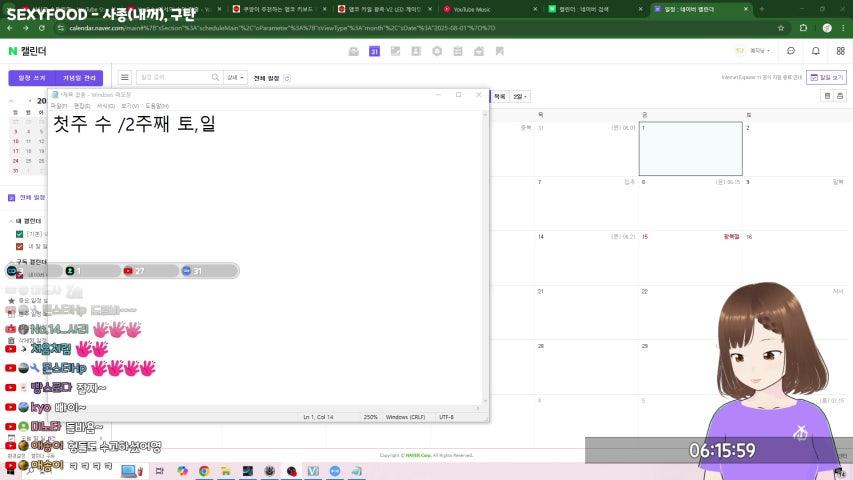The image size is (853, 480).
Task: Click Notepad vertical scrollbar
Action: point(485,259)
